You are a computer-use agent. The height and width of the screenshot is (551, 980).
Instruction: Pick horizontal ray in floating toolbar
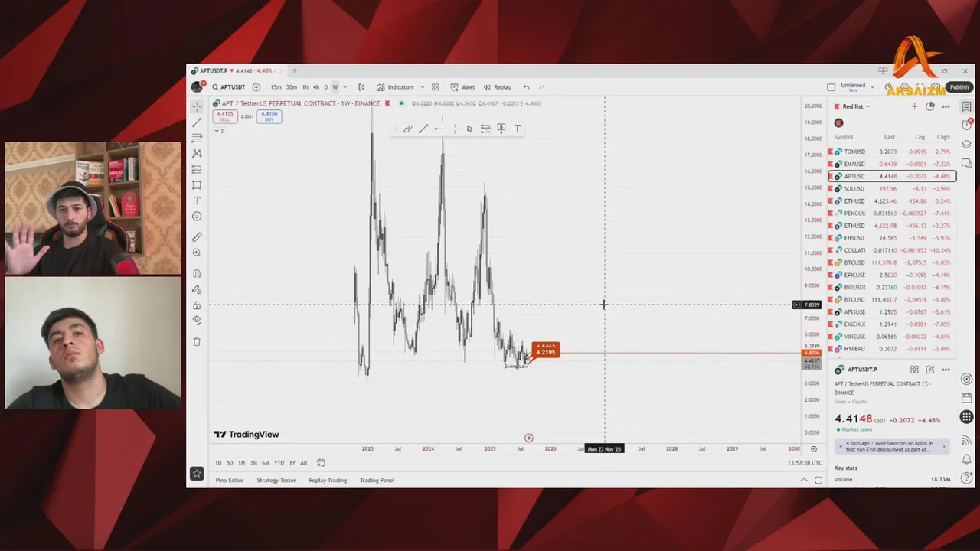[439, 129]
